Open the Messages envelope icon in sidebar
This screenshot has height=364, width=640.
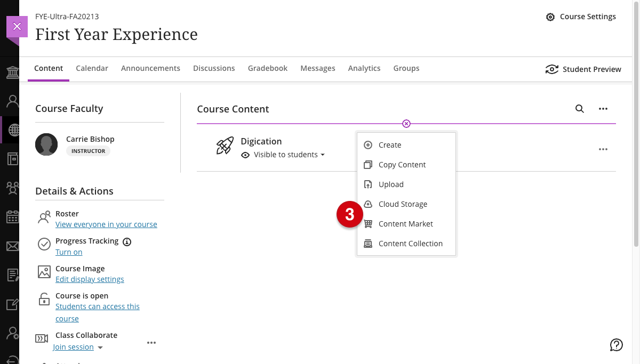click(13, 246)
